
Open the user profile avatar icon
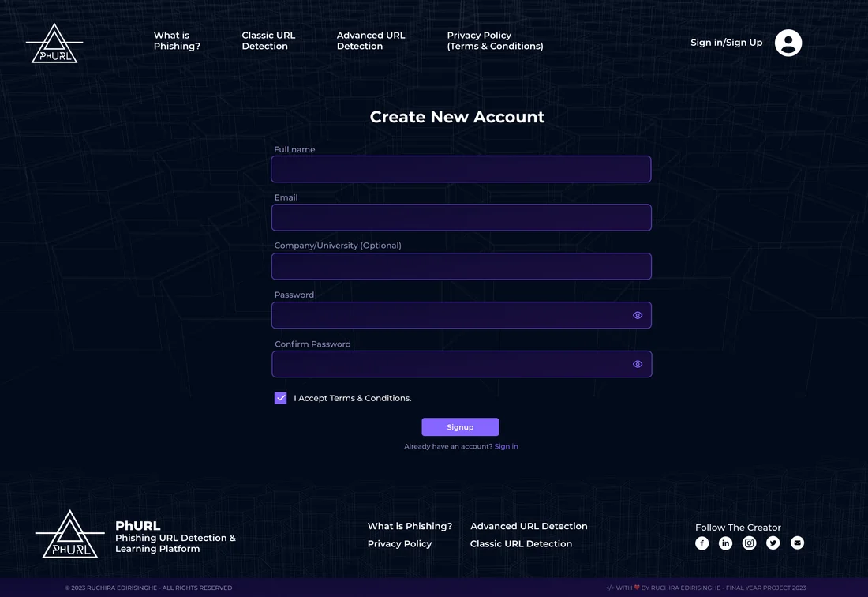[788, 43]
